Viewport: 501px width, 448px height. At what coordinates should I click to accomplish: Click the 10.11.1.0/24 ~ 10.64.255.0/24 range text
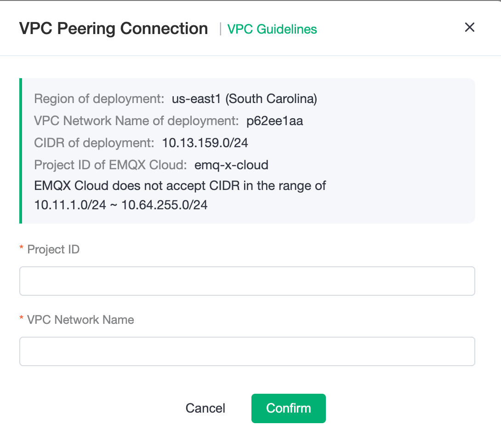coord(121,205)
